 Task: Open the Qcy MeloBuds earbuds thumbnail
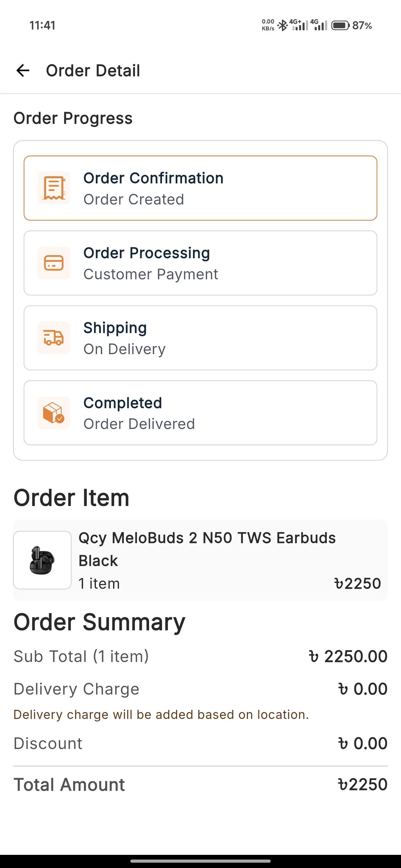[x=42, y=560]
